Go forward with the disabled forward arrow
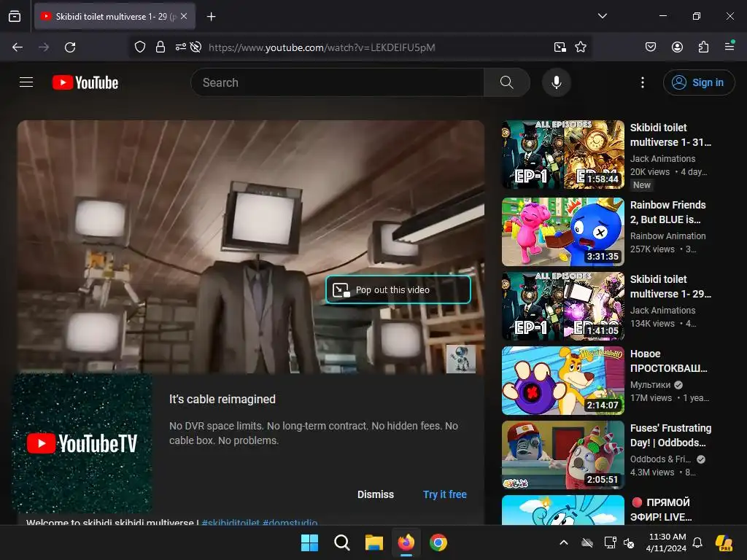The image size is (747, 560). coord(44,47)
